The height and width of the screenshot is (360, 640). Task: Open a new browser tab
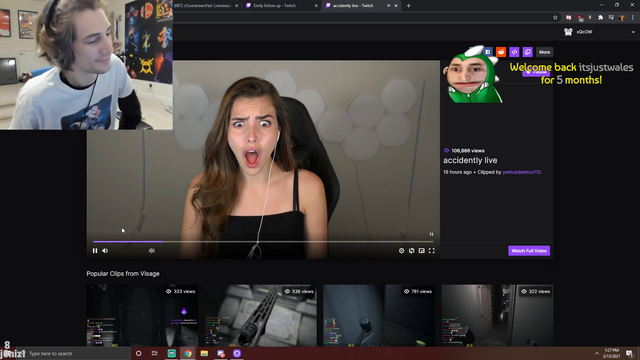tap(409, 6)
